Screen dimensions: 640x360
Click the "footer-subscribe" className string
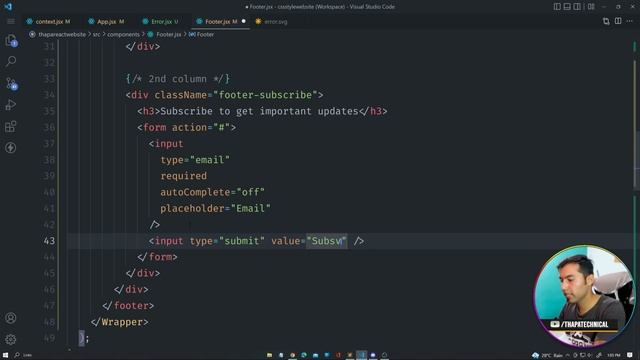[265, 95]
